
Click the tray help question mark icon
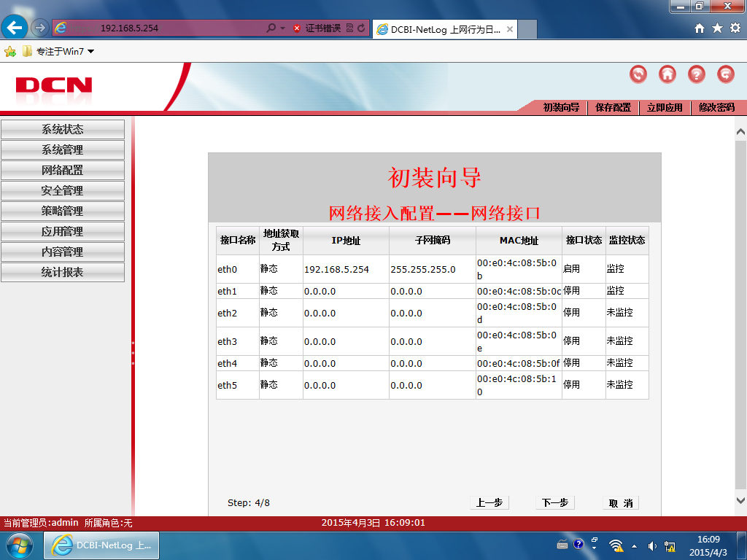(x=578, y=544)
